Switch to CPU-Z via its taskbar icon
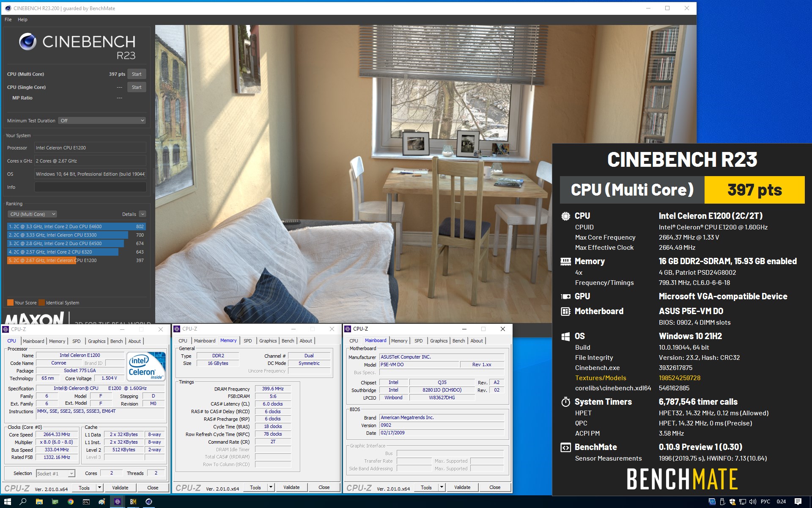This screenshot has width=812, height=508. tap(118, 502)
